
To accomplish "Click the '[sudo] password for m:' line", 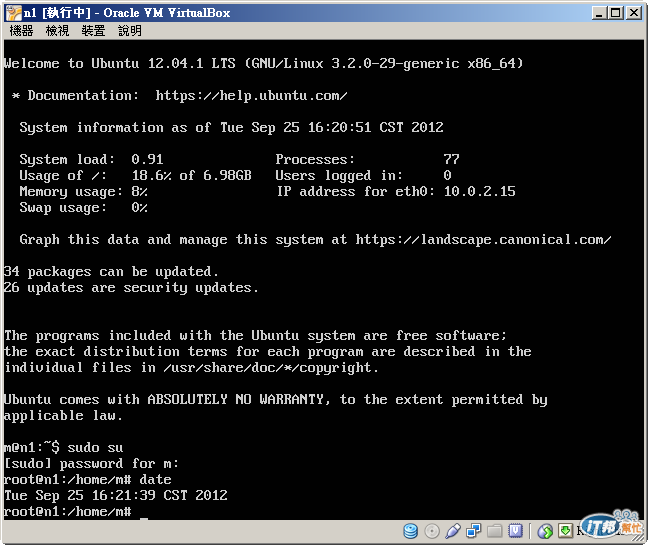I will [91, 464].
